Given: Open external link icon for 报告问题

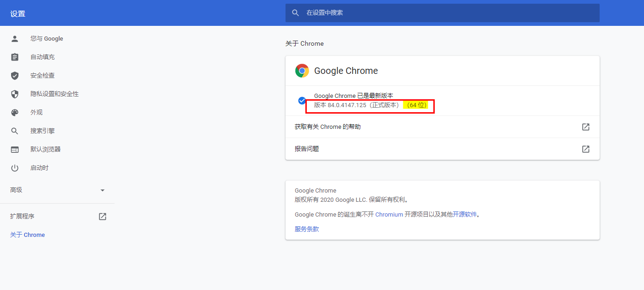Looking at the screenshot, I should point(585,149).
